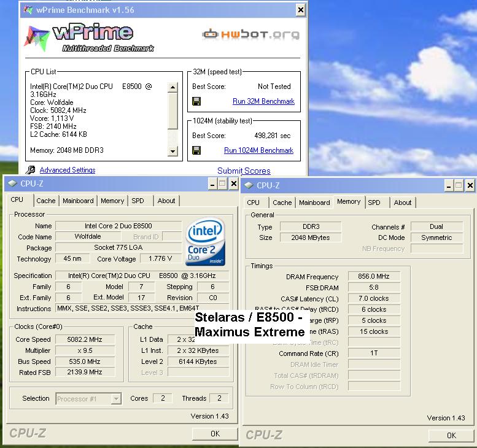Run the 1024M stability benchmark
This screenshot has width=477, height=448.
(258, 150)
